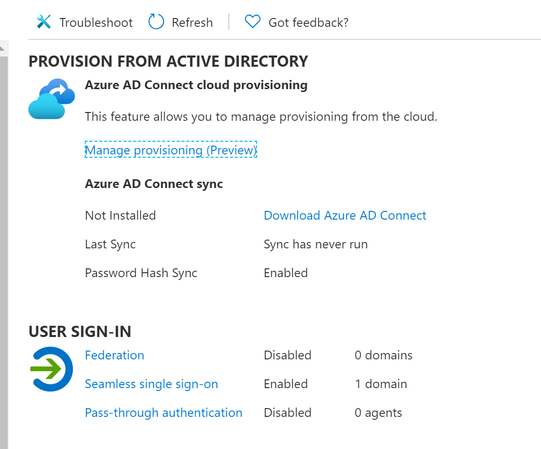Click the Azure AD Connect sync heading
Viewport: 541px width, 449px height.
point(154,184)
